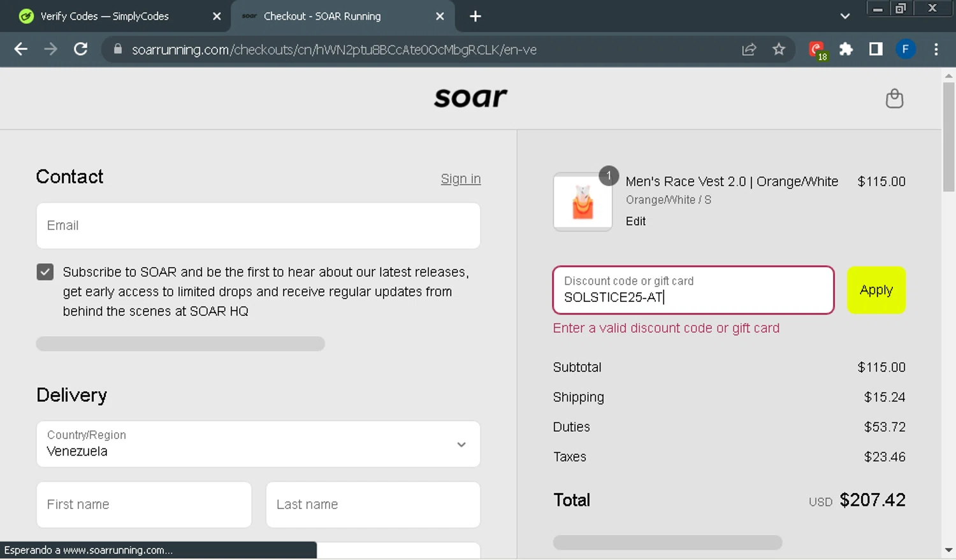Close the Checkout SOAR Running tab

click(440, 17)
